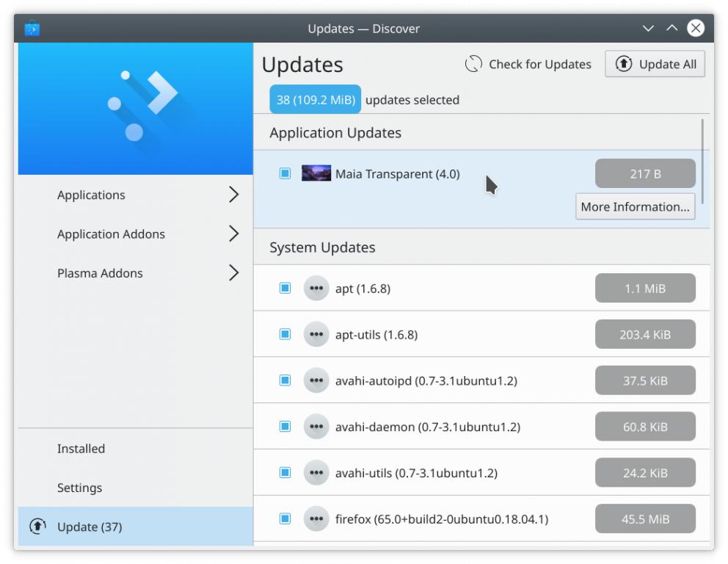728x564 pixels.
Task: Select avahi-daemon (0.7-3.1ubuntu1.2) text
Action: [x=428, y=427]
